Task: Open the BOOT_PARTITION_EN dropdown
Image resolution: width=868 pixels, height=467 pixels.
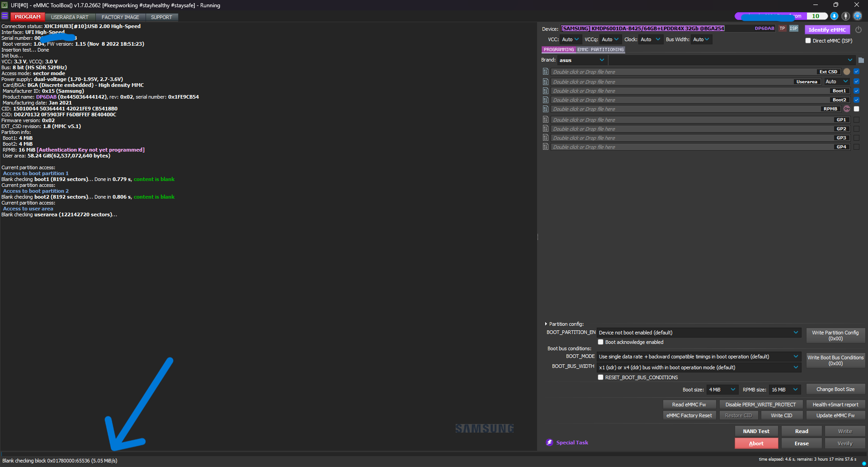Action: pos(698,333)
